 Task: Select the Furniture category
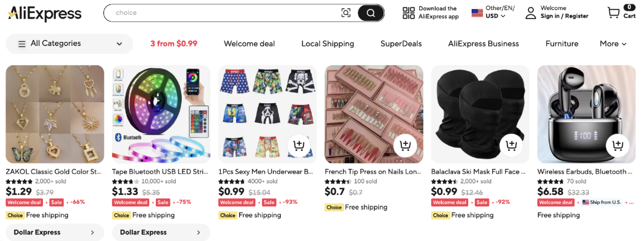coord(562,44)
